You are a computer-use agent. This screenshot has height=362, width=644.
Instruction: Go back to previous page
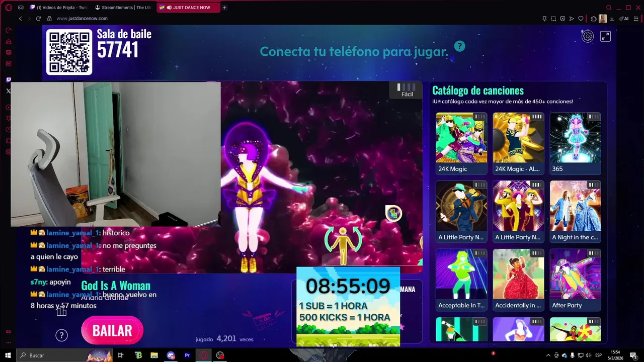tap(21, 19)
